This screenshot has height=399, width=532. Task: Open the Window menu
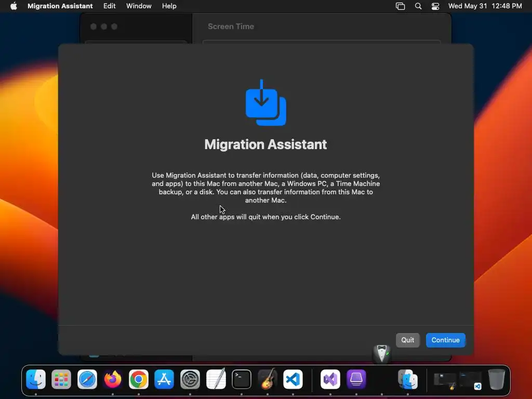click(x=139, y=6)
